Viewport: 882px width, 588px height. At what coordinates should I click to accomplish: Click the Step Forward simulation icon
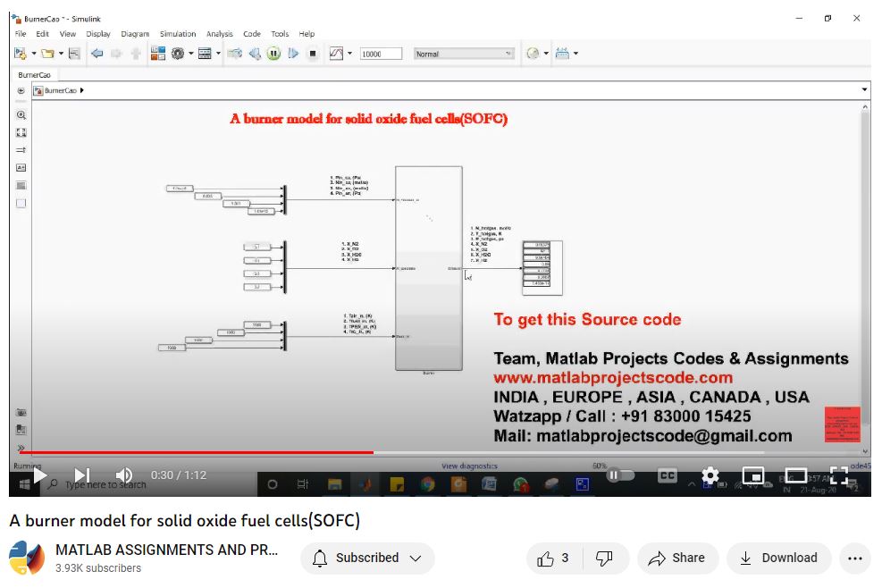pyautogui.click(x=293, y=54)
